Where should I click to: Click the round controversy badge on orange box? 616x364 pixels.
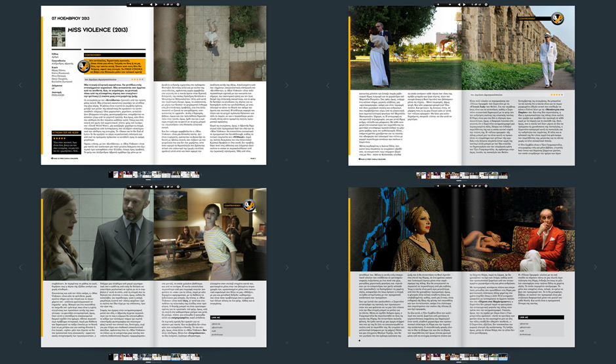click(x=84, y=66)
